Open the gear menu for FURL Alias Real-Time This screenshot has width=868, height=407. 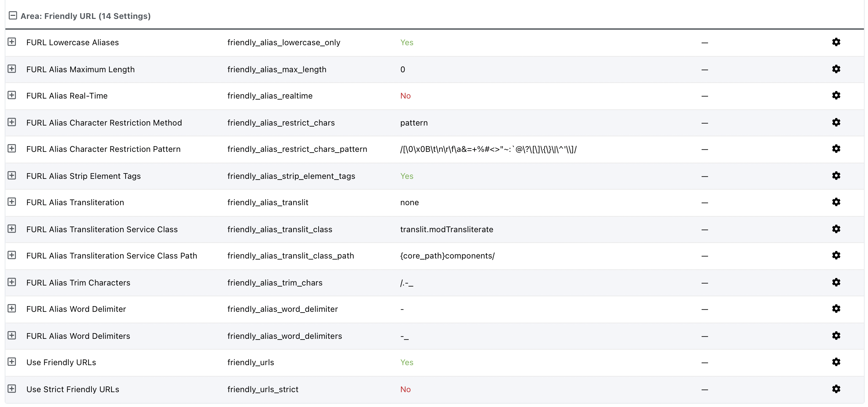point(836,96)
